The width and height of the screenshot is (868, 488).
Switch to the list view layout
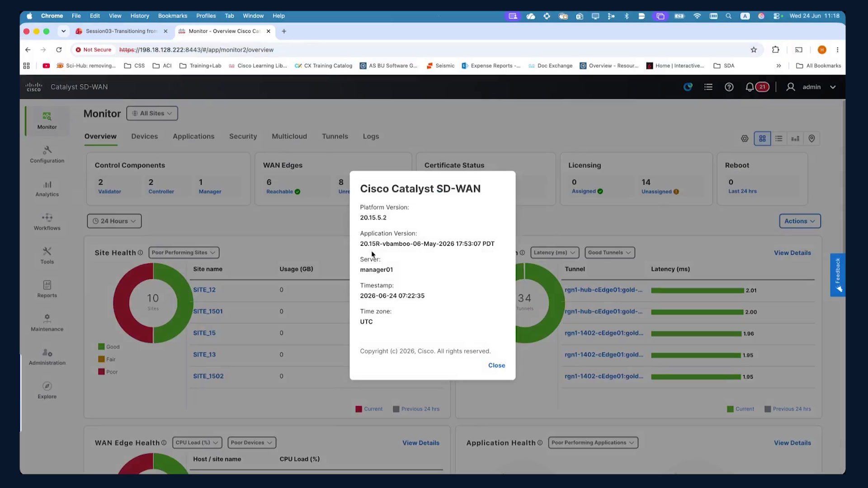[778, 139]
